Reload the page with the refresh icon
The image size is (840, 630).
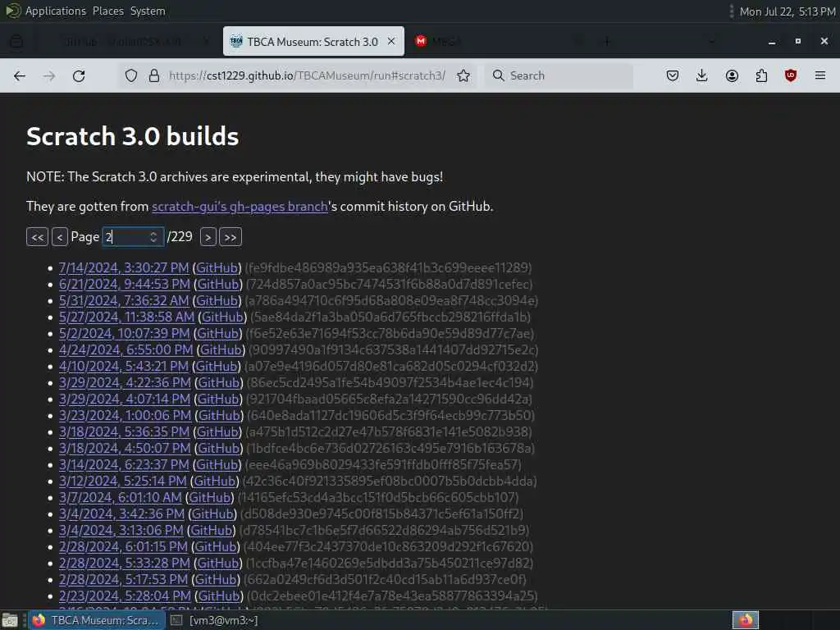[x=79, y=76]
